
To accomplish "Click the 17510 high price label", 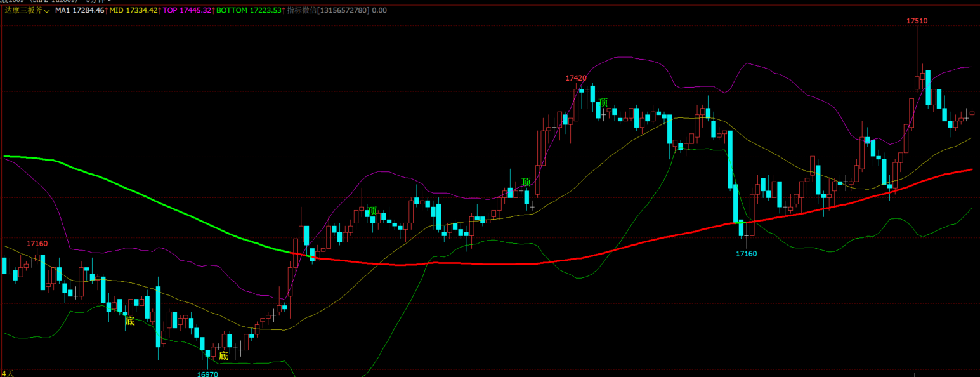I will pyautogui.click(x=917, y=21).
